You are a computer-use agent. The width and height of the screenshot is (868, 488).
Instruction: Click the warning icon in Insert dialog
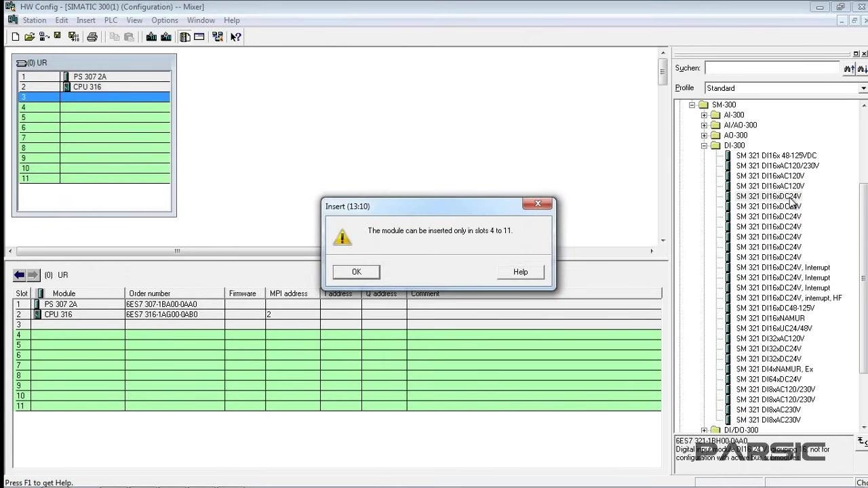coord(342,237)
